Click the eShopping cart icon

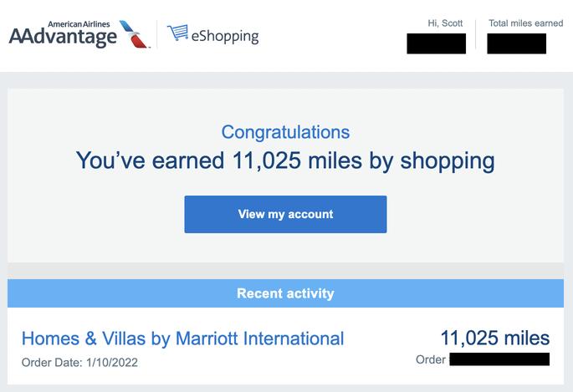178,33
